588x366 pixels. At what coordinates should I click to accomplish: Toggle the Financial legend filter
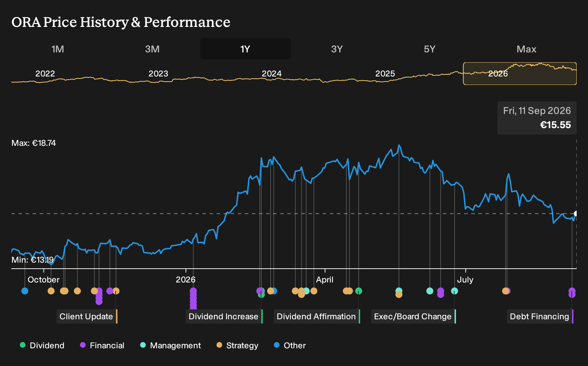[102, 345]
